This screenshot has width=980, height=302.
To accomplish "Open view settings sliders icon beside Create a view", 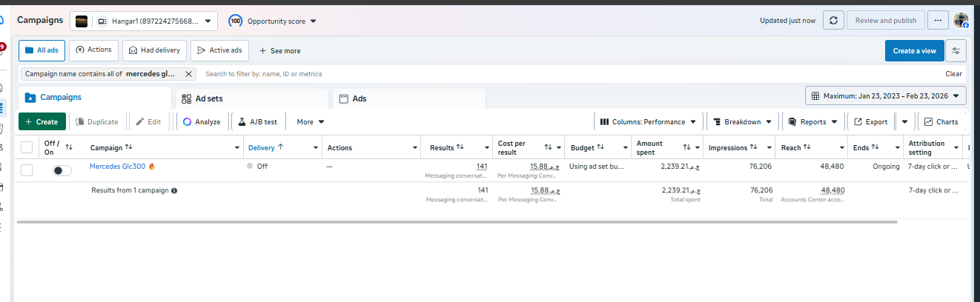I will point(956,50).
